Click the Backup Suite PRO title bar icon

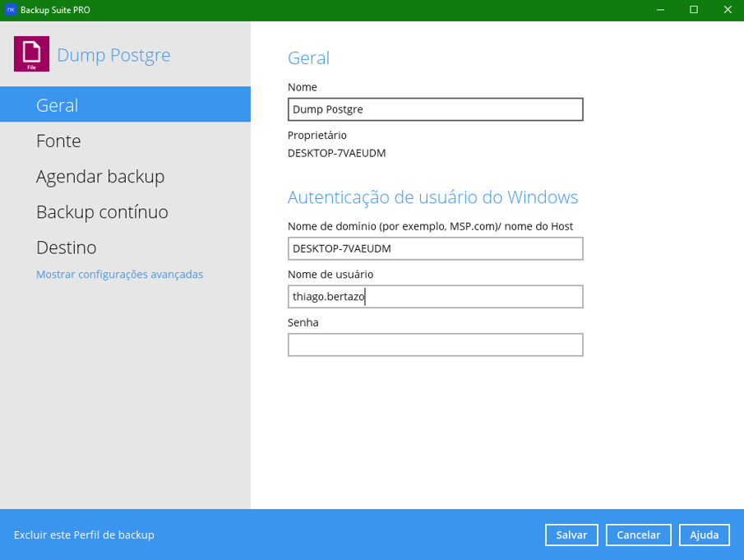[11, 10]
